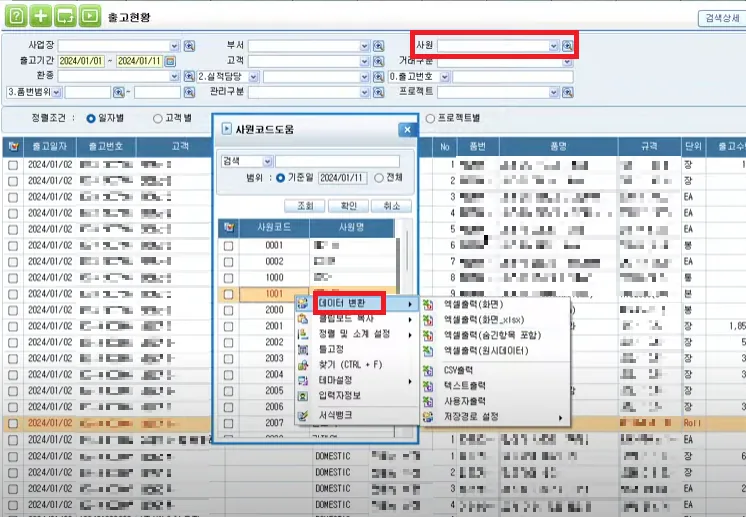Check the box for employee code 0001
The image size is (746, 517).
point(228,246)
